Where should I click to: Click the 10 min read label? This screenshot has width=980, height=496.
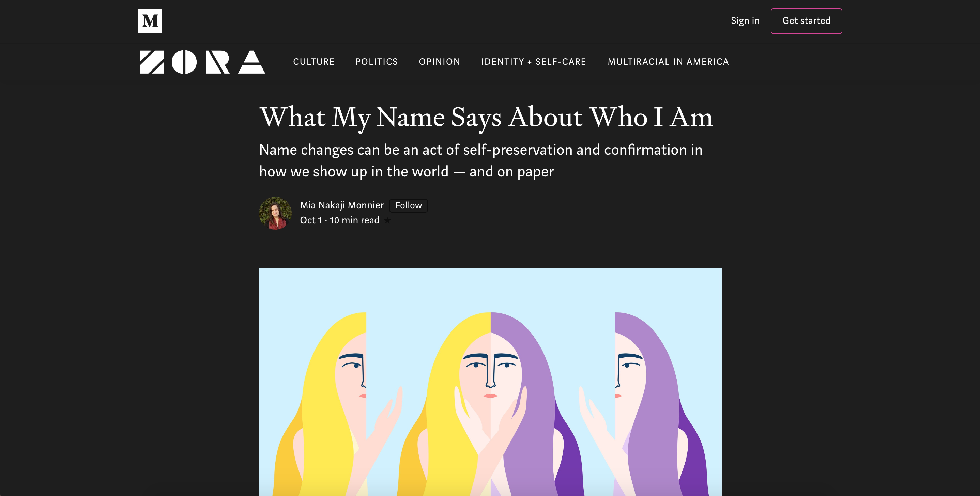click(x=354, y=220)
